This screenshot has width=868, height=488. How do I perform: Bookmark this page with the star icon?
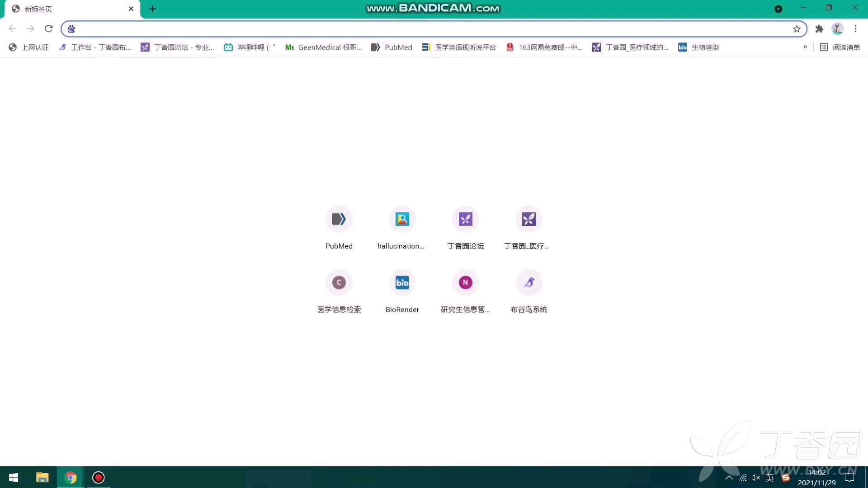[x=797, y=29]
